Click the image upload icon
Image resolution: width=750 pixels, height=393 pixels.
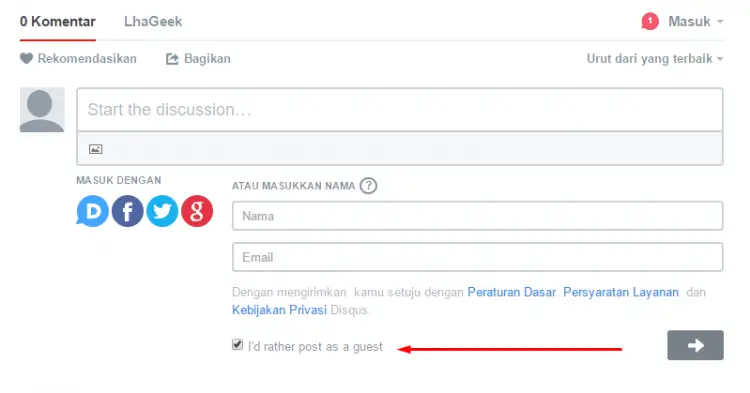point(96,149)
